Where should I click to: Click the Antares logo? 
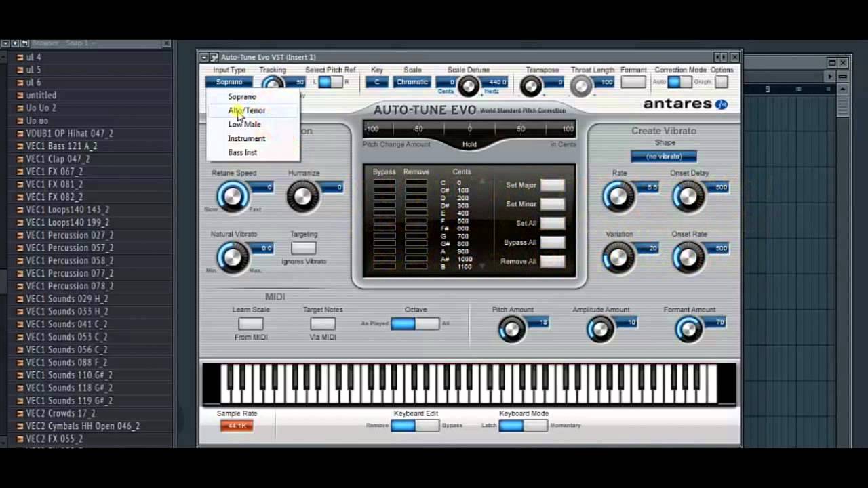pyautogui.click(x=685, y=104)
